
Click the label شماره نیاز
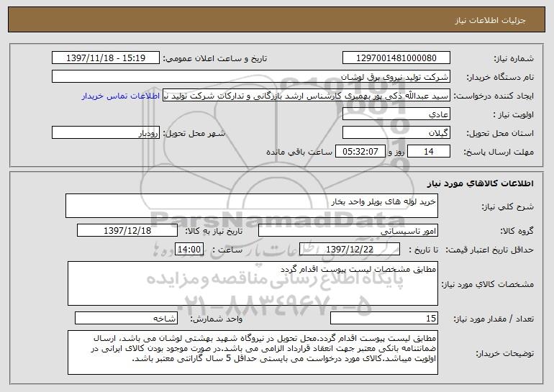(514, 59)
